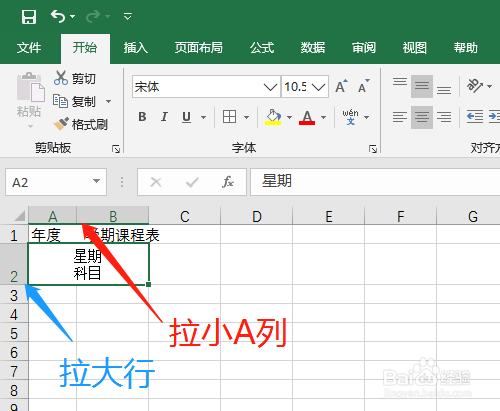Open the text orientation dropdown arrow

489,86
